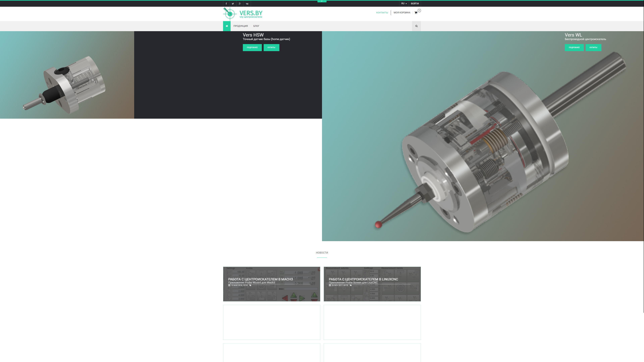Open the БЛОГ menu item
Image resolution: width=644 pixels, height=362 pixels.
[x=256, y=26]
